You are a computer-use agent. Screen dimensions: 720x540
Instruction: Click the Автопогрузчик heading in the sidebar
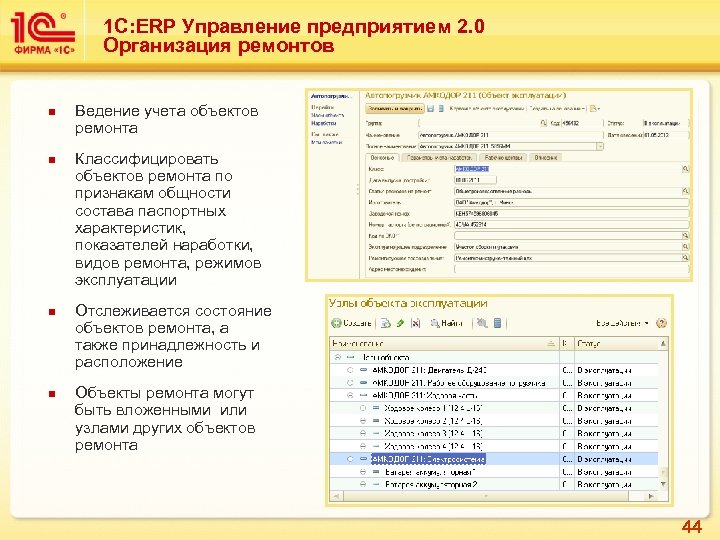coord(330,96)
